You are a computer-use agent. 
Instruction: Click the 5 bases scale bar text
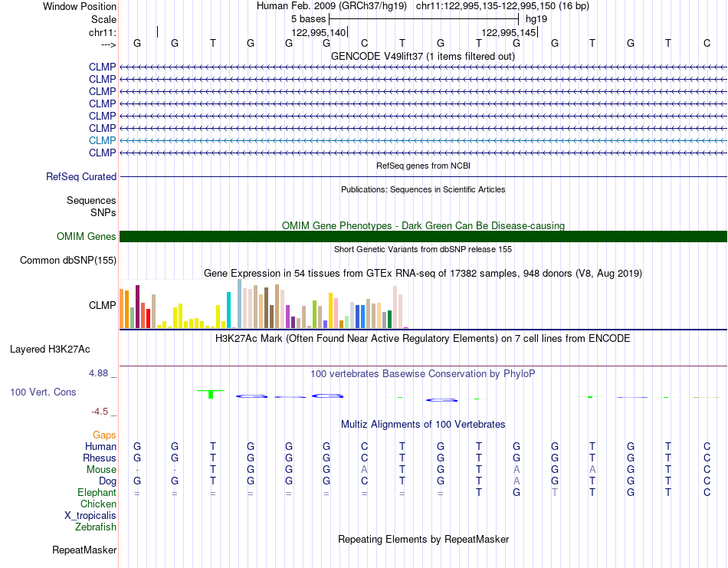click(308, 19)
